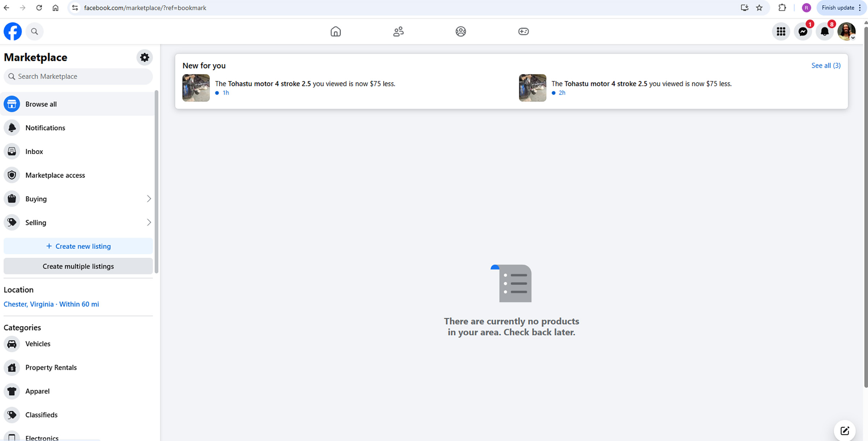Click the Search Marketplace field

click(78, 76)
